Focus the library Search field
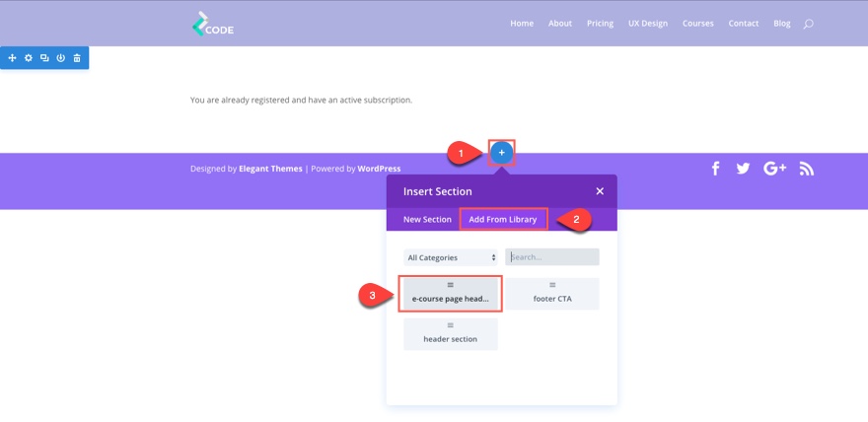 pyautogui.click(x=552, y=257)
